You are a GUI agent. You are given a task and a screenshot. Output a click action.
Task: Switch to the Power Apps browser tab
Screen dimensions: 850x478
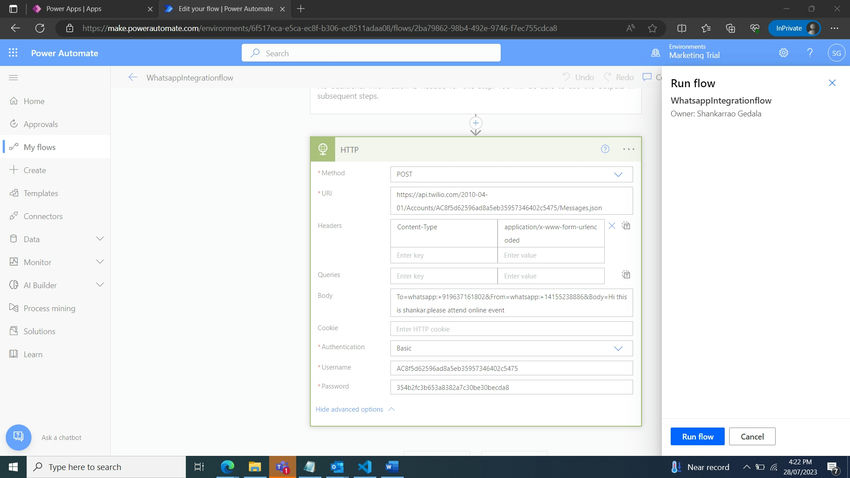pos(92,9)
